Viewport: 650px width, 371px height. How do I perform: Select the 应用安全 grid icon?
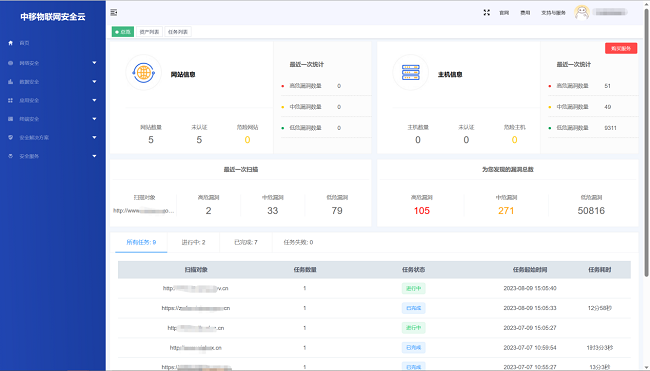(x=10, y=100)
